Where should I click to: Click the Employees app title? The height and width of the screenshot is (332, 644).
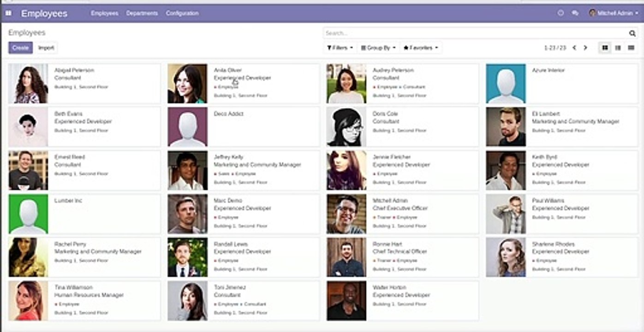[x=44, y=13]
